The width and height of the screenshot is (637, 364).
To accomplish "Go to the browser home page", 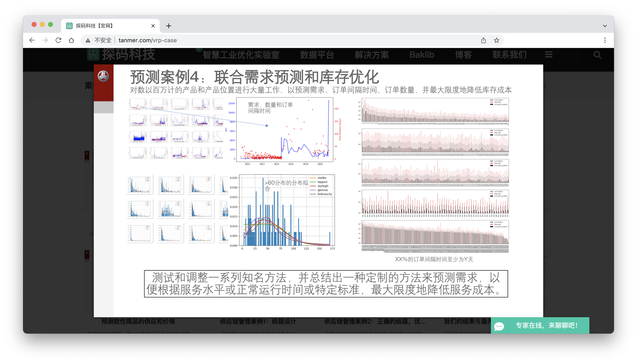I will click(x=71, y=40).
